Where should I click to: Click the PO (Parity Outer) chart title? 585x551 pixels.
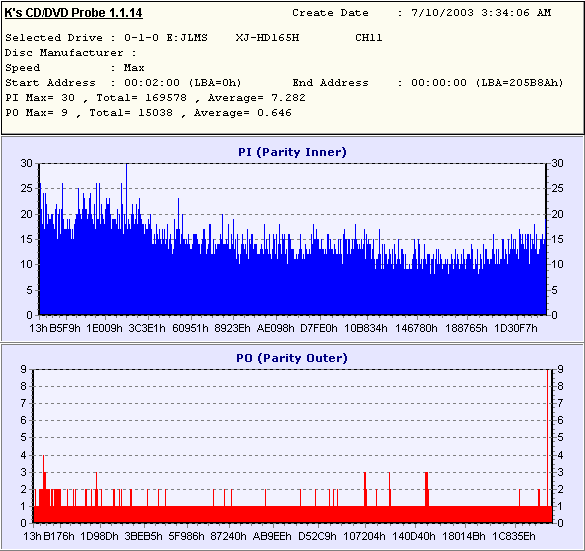coord(292,358)
